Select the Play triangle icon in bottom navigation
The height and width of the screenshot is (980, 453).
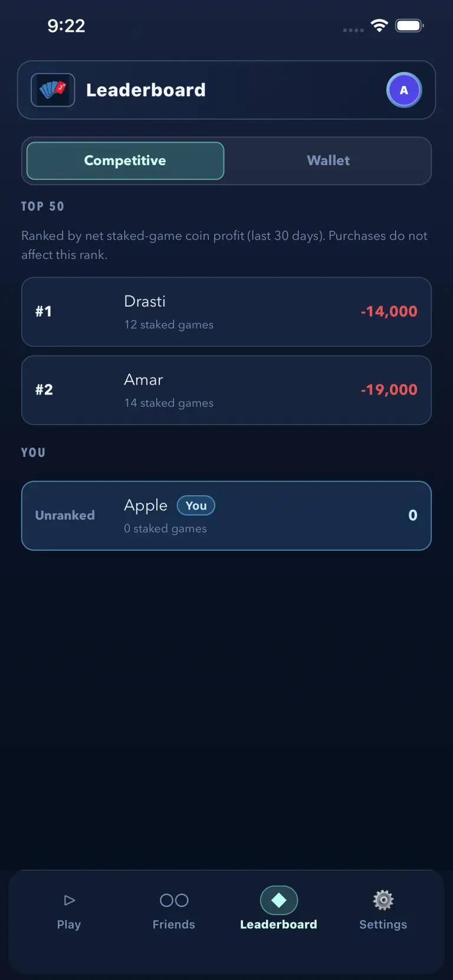[68, 900]
